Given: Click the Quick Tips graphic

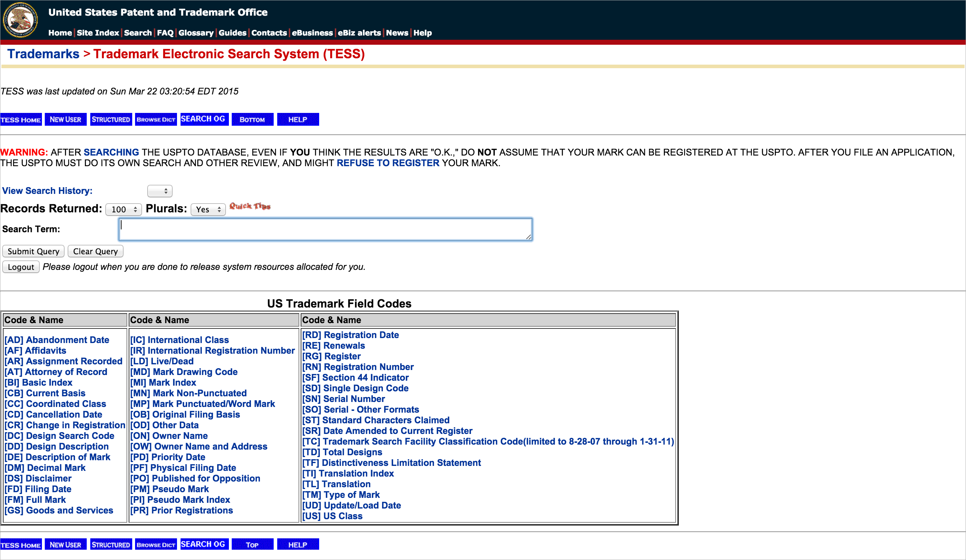Looking at the screenshot, I should point(250,206).
